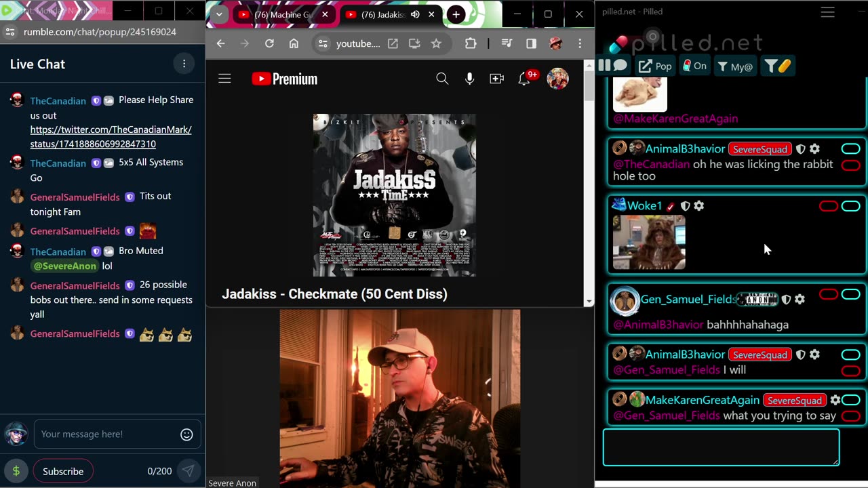868x488 pixels.
Task: Open YouTube search magnifier
Action: (442, 79)
